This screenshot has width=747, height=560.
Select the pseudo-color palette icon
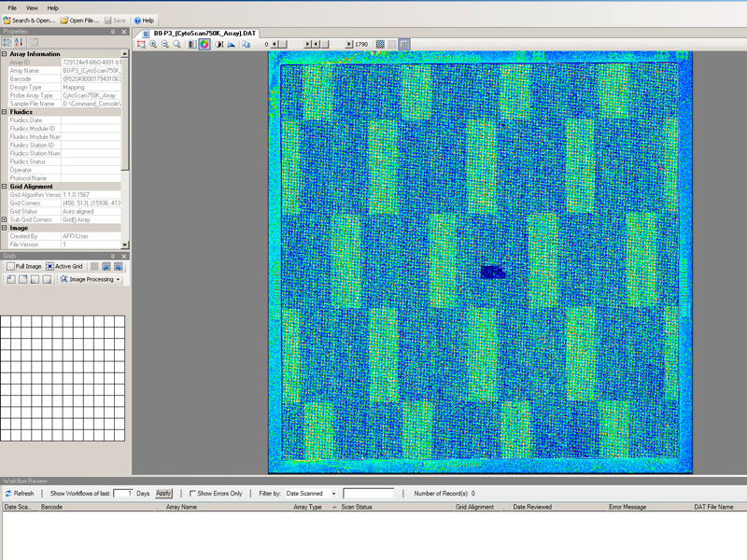tap(204, 44)
